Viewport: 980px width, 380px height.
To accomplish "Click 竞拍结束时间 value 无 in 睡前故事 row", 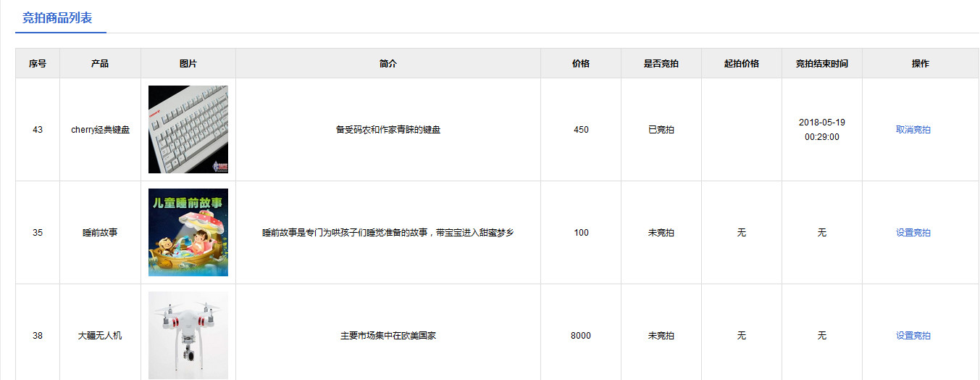I will tap(822, 233).
